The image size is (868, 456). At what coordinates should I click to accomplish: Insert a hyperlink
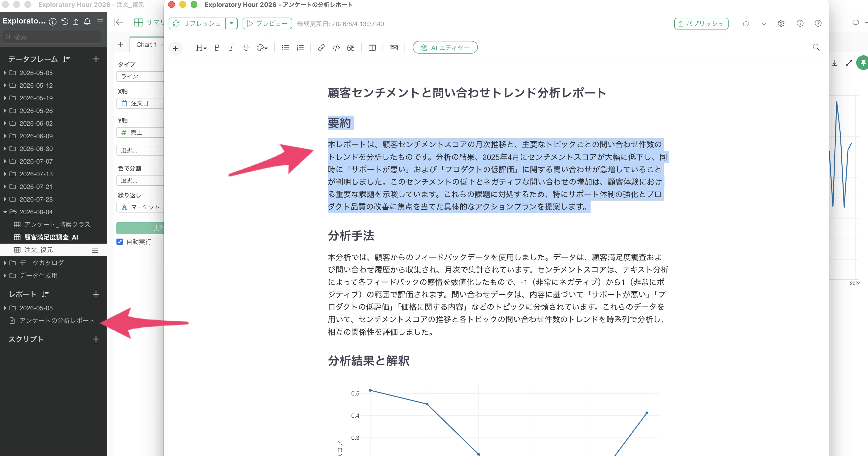point(321,48)
